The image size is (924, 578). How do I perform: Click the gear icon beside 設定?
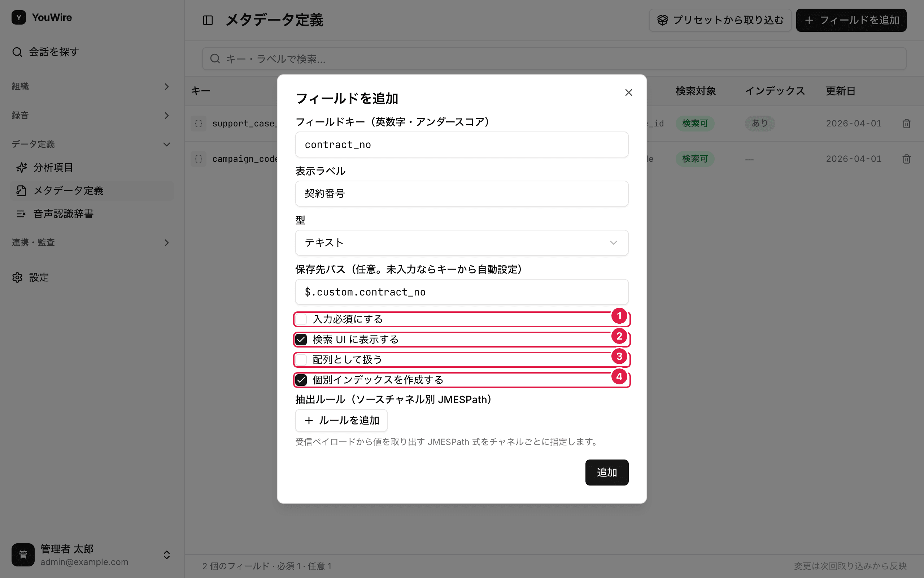[17, 277]
